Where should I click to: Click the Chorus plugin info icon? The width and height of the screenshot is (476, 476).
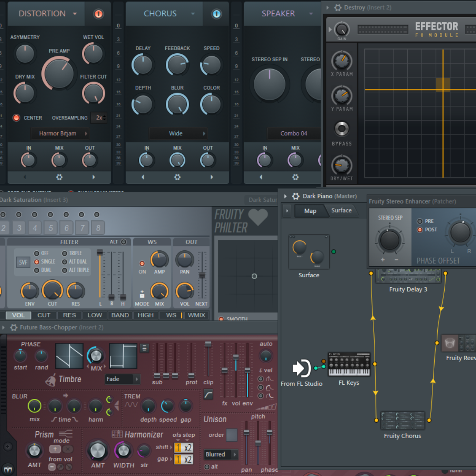coord(216,14)
